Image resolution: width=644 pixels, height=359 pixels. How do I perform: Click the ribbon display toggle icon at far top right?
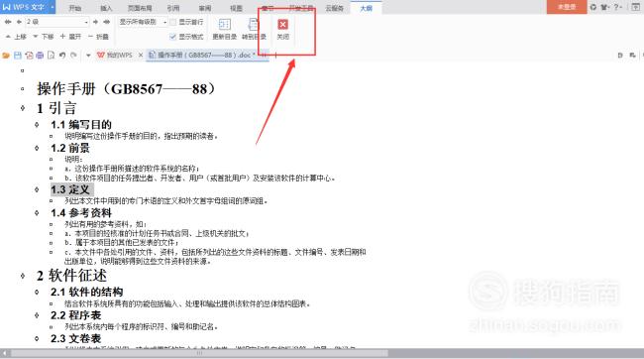click(x=635, y=7)
